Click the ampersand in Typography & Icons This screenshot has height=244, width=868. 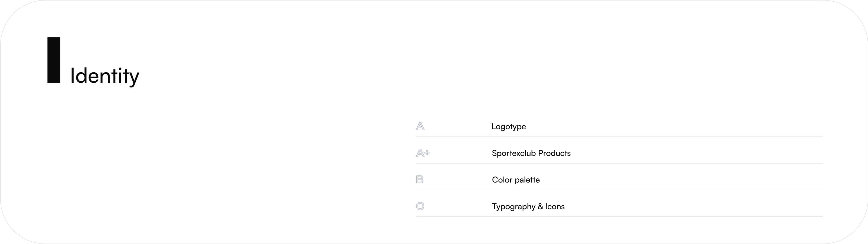tap(540, 207)
